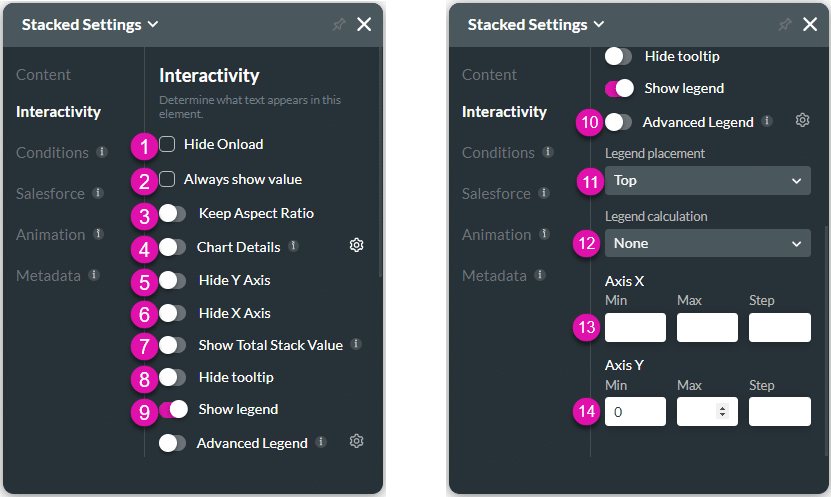Pin the right Stacked Settings panel
Screen dimensions: 831x497
tap(784, 24)
